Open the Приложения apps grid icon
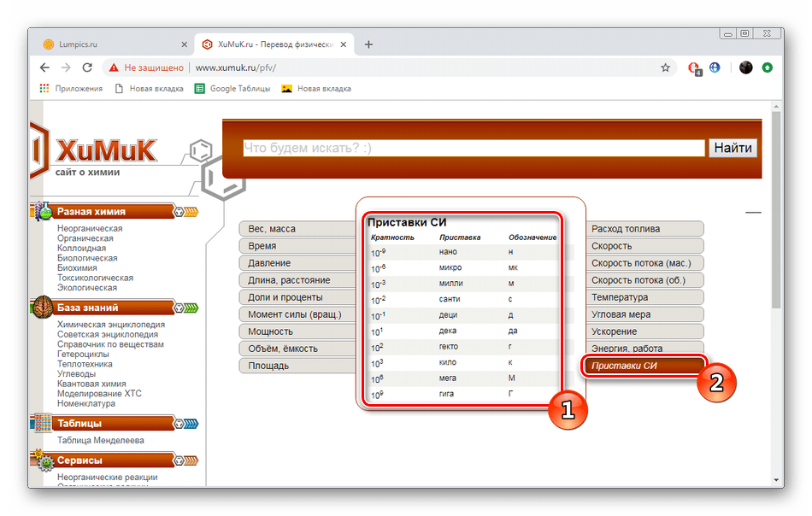 44,89
